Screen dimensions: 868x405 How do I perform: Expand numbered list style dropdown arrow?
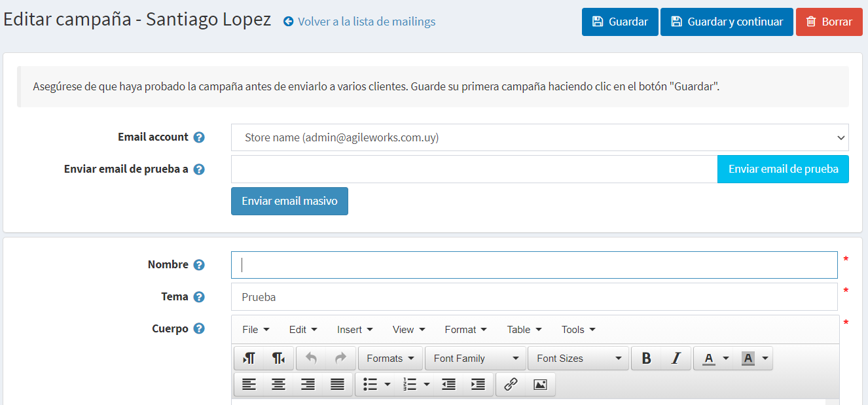tap(427, 385)
